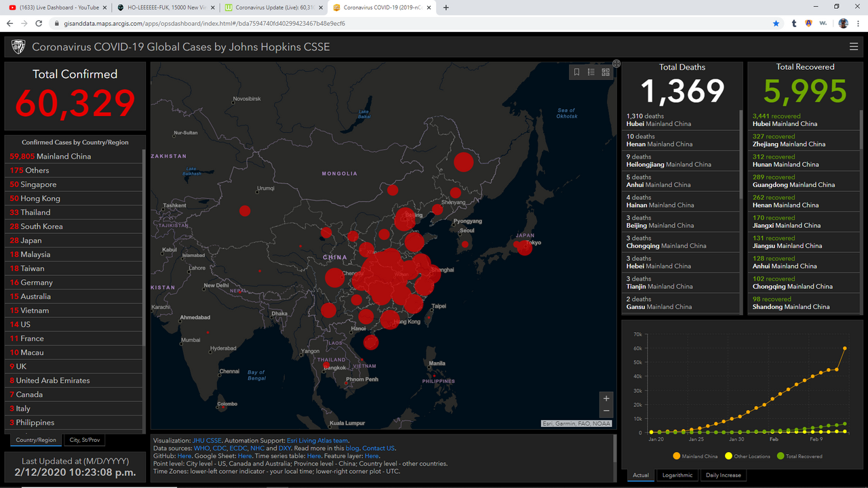The width and height of the screenshot is (868, 488).
Task: Open the Tumblr browser extension
Action: 794,23
